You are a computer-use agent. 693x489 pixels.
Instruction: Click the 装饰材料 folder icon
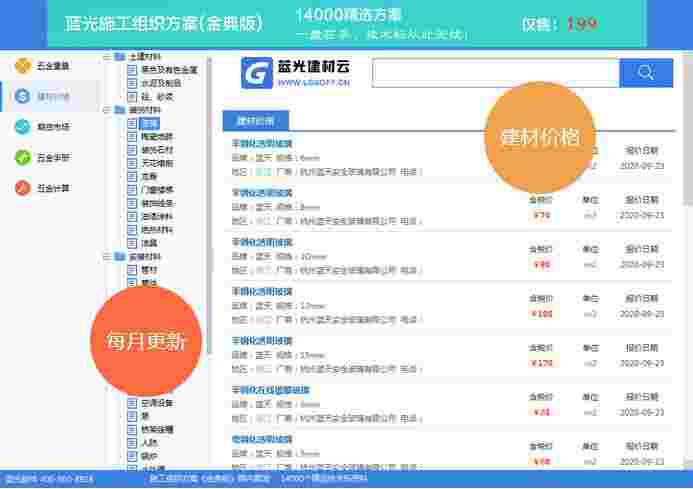coord(120,110)
